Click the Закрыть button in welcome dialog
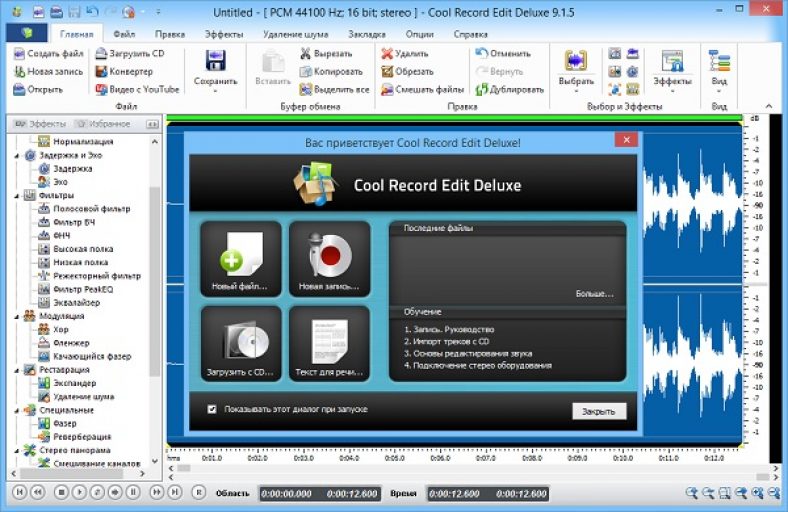The image size is (788, 512). [x=599, y=411]
